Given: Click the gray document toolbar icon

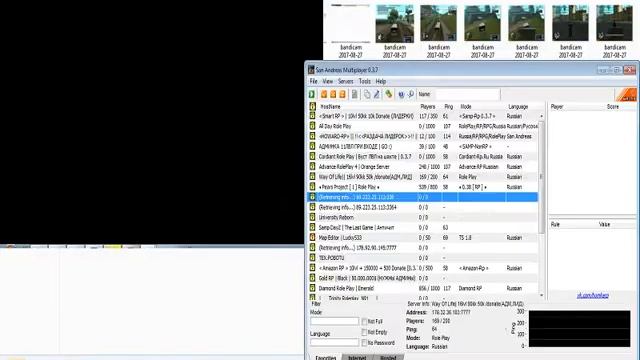Looking at the screenshot, I should (354, 94).
